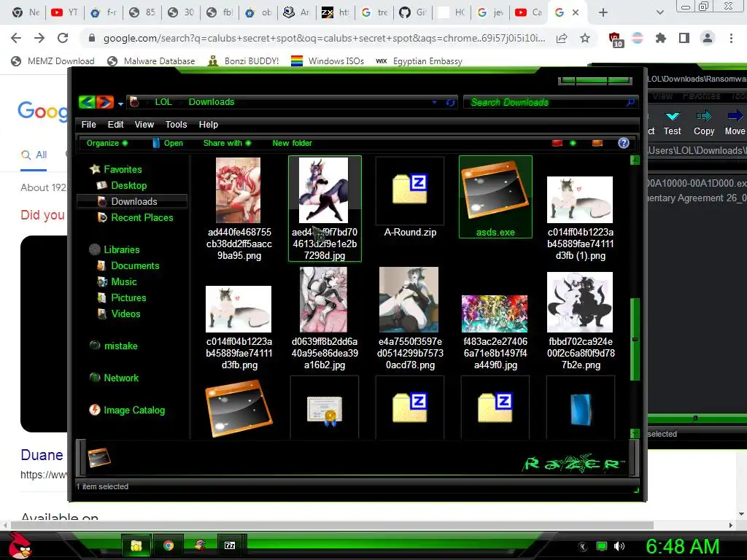Open the Edit menu in Explorer
This screenshot has height=560, width=747.
click(115, 124)
